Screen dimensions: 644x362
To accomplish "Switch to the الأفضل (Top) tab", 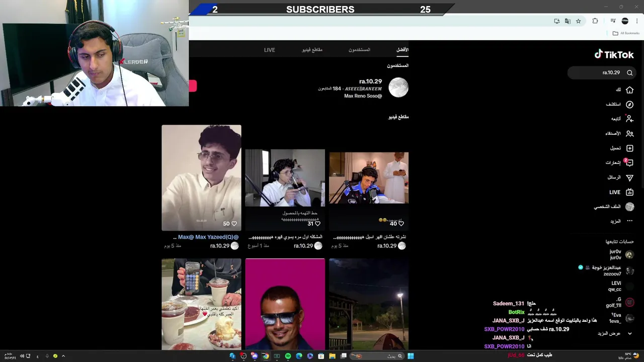I will pos(403,50).
